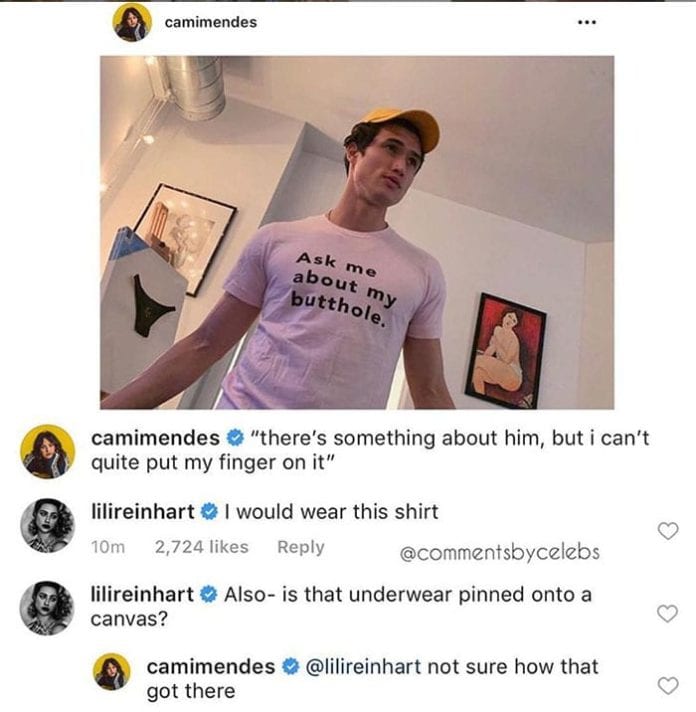Click camimendes username in the caption
Screen dimensions: 696x712
coord(155,438)
